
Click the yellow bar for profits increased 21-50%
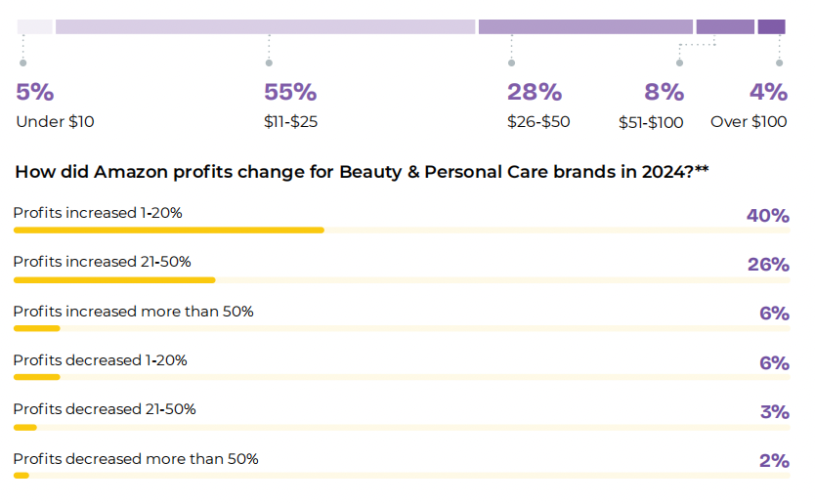(114, 279)
